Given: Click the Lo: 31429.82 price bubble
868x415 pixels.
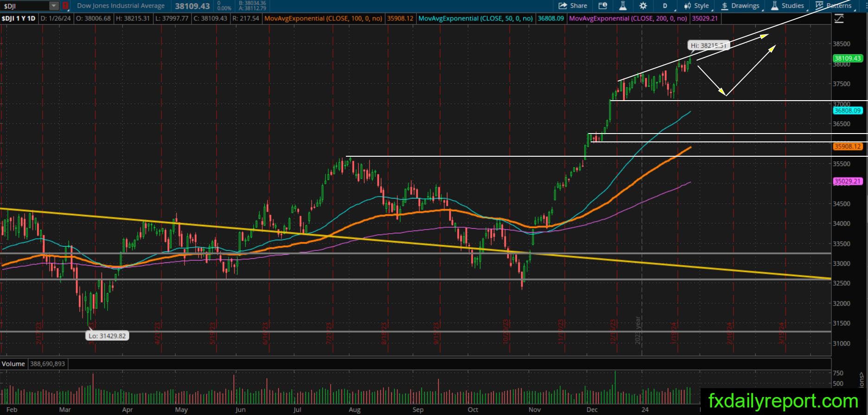Looking at the screenshot, I should click(x=107, y=336).
